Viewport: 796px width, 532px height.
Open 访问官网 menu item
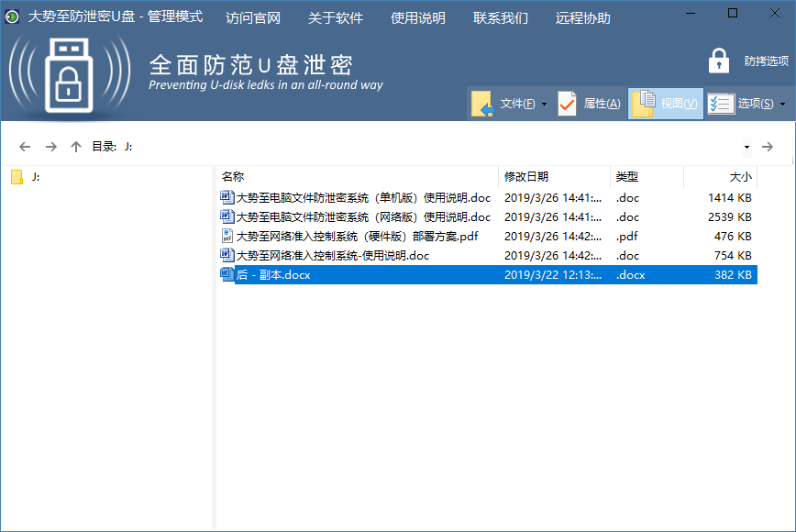point(253,18)
